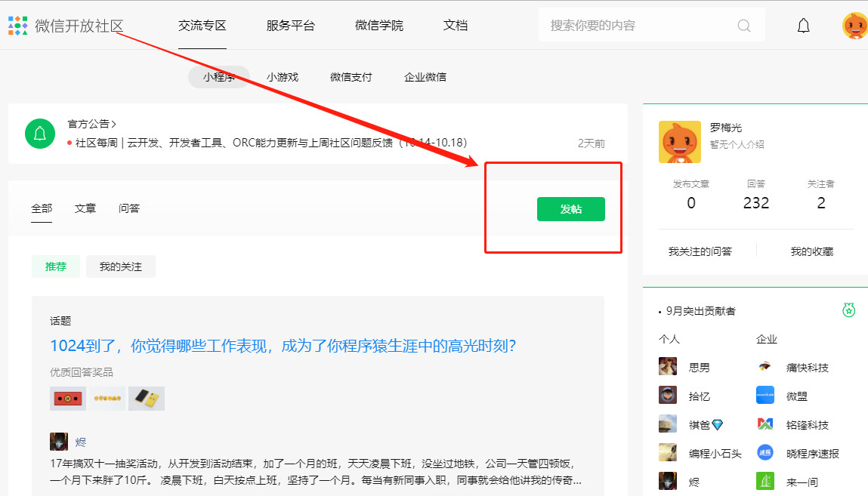This screenshot has height=496, width=868.
Task: Click 回答 count 232
Action: point(756,204)
